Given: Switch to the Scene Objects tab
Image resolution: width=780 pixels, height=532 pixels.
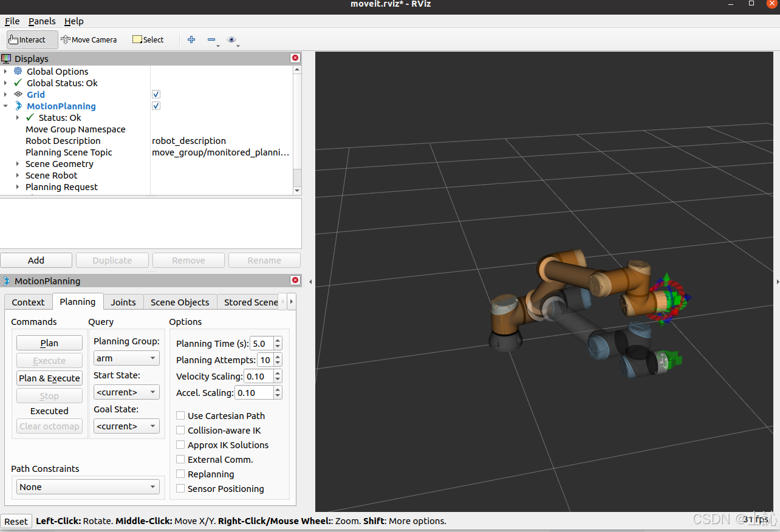Looking at the screenshot, I should click(x=180, y=302).
